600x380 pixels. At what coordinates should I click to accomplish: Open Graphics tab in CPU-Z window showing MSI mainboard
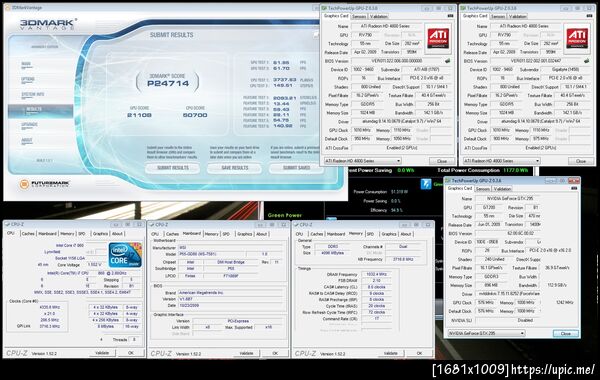click(245, 234)
